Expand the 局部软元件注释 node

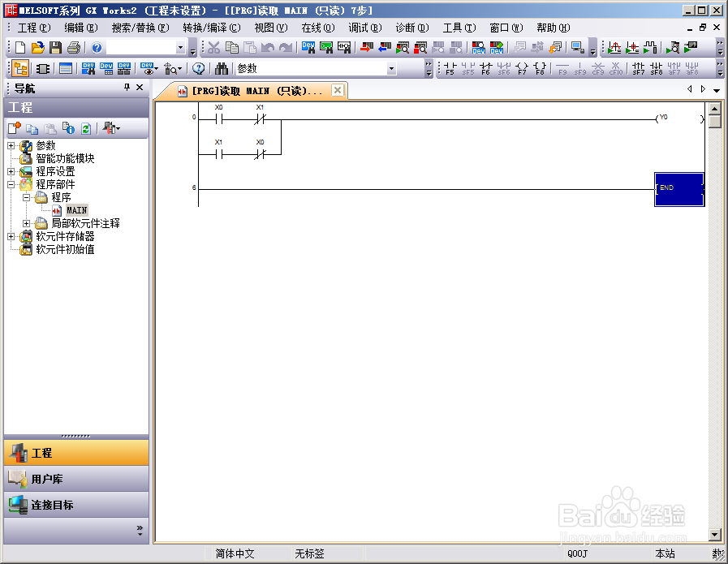27,224
